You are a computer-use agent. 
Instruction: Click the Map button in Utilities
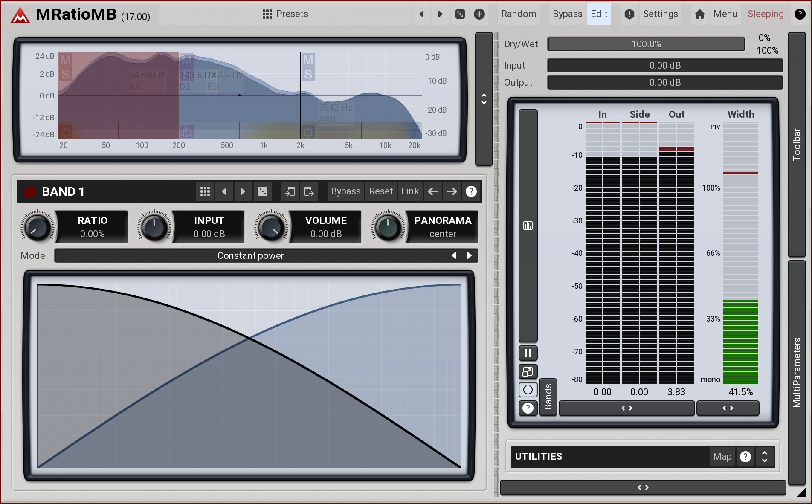(722, 457)
